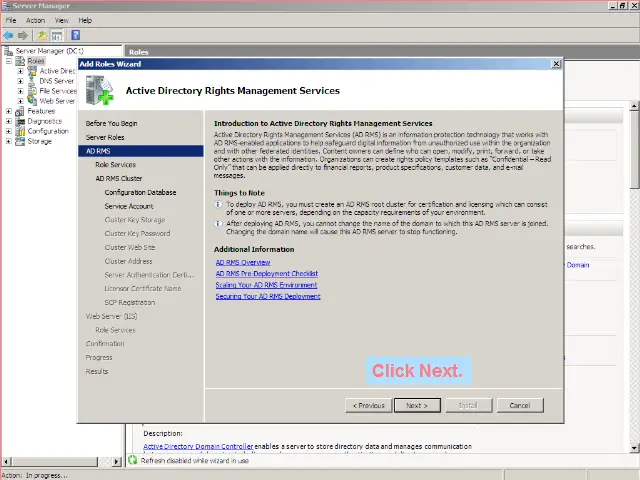Click the Web Server (IIS) step text
The width and height of the screenshot is (640, 480).
(x=111, y=316)
